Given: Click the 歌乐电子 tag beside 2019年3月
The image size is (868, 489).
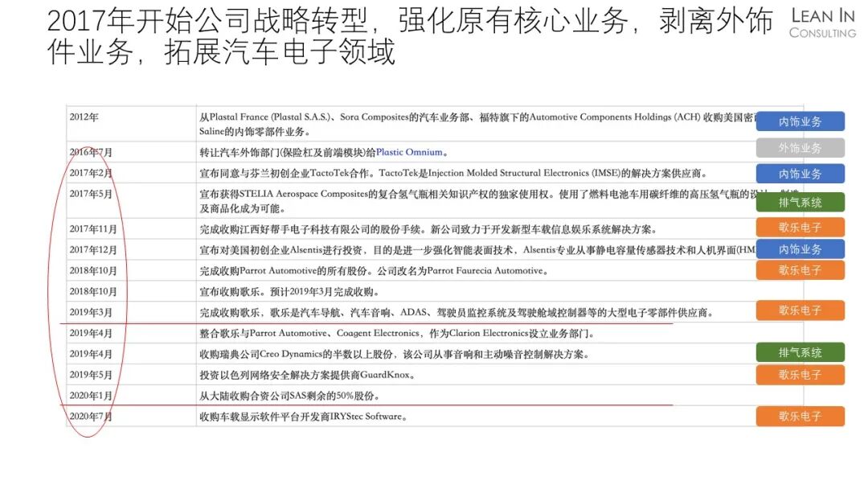Looking at the screenshot, I should 800,310.
